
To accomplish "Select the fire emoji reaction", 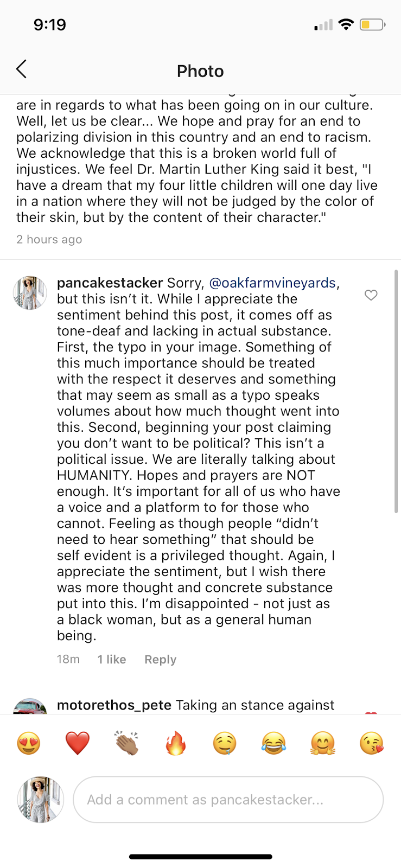I will (x=175, y=743).
